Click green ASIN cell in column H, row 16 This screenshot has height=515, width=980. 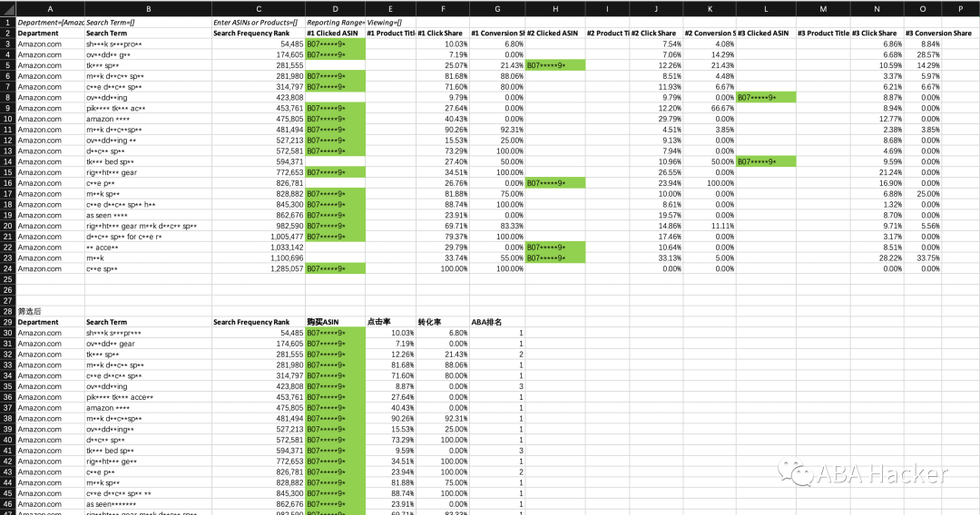(x=555, y=183)
